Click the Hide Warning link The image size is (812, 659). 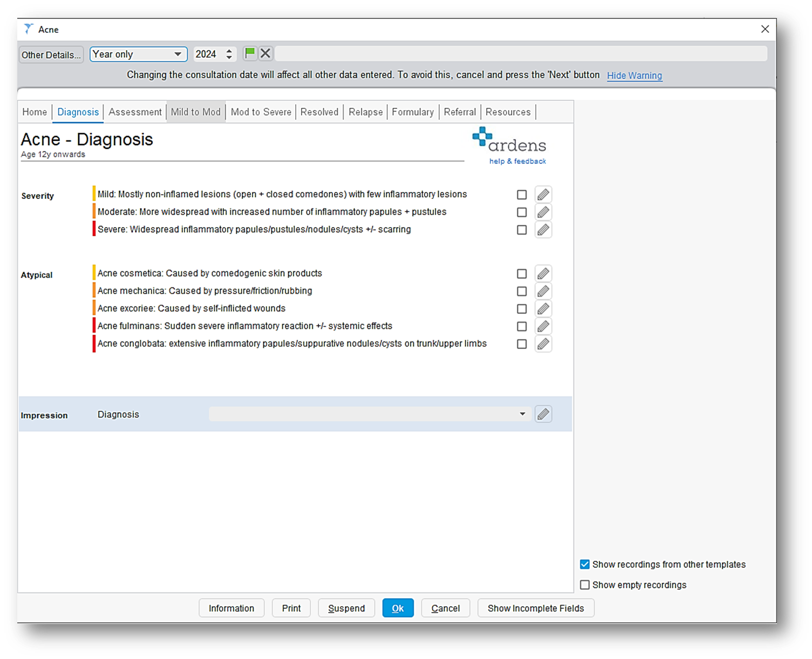pyautogui.click(x=634, y=75)
